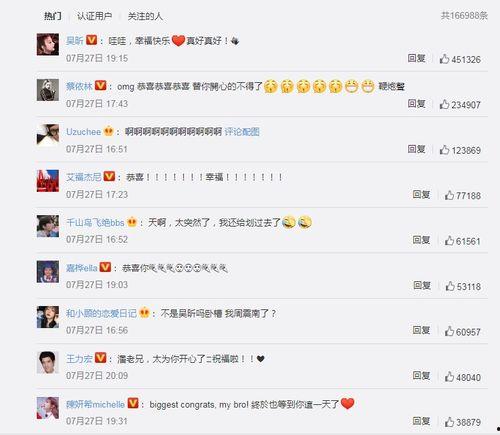The height and width of the screenshot is (435, 500).
Task: Click the ella username link
Action: (82, 268)
